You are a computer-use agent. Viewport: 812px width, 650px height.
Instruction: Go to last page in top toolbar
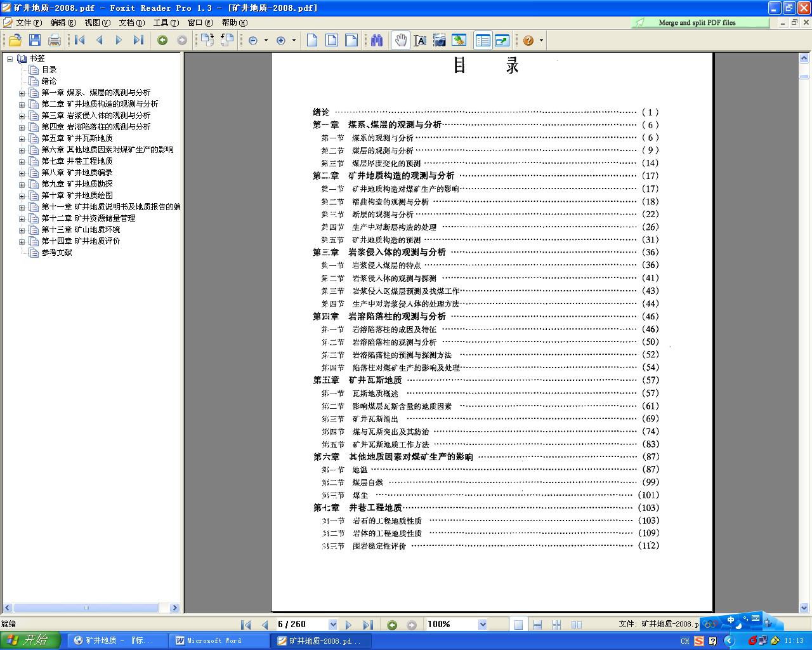[x=138, y=40]
